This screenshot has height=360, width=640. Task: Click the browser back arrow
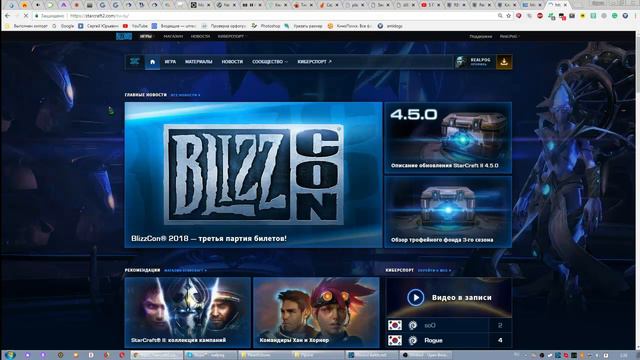[8, 16]
